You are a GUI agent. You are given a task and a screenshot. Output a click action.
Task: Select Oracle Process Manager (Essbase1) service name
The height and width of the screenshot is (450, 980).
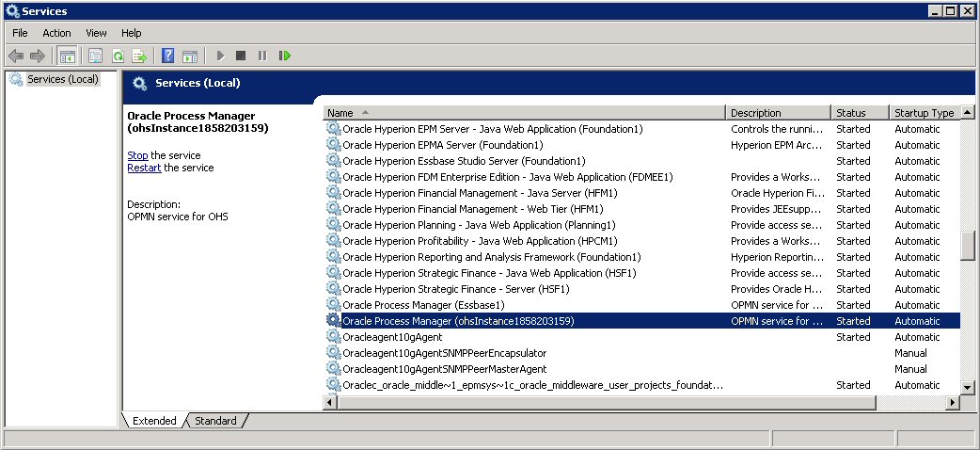[x=424, y=305]
